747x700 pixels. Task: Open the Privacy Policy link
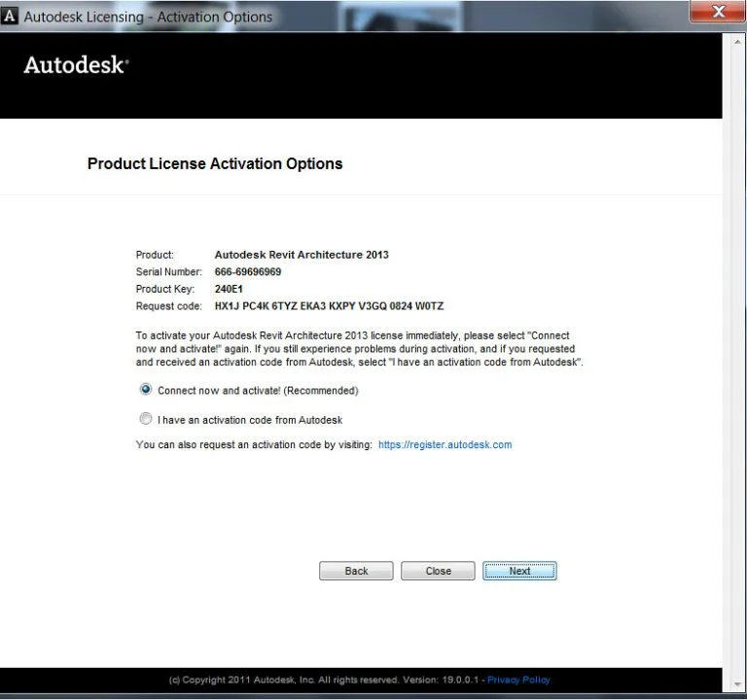point(518,680)
